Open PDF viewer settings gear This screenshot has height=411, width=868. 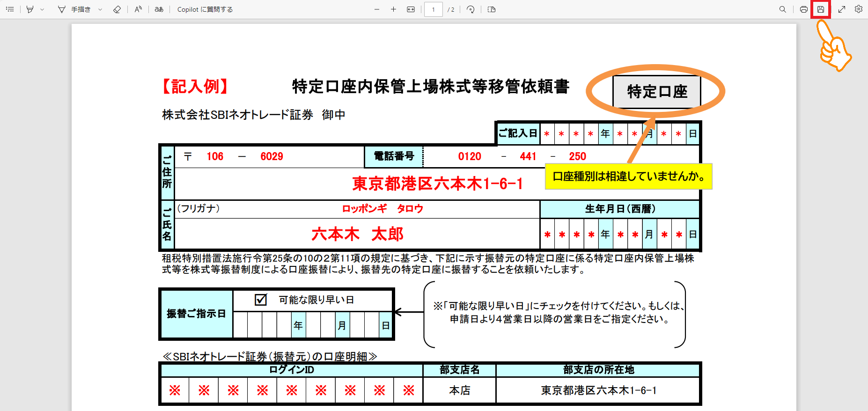(859, 9)
